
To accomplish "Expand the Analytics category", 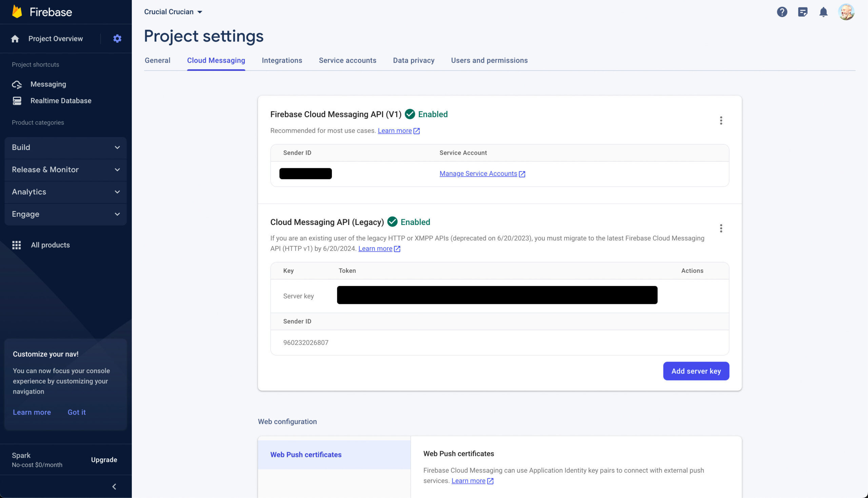I will tap(66, 192).
